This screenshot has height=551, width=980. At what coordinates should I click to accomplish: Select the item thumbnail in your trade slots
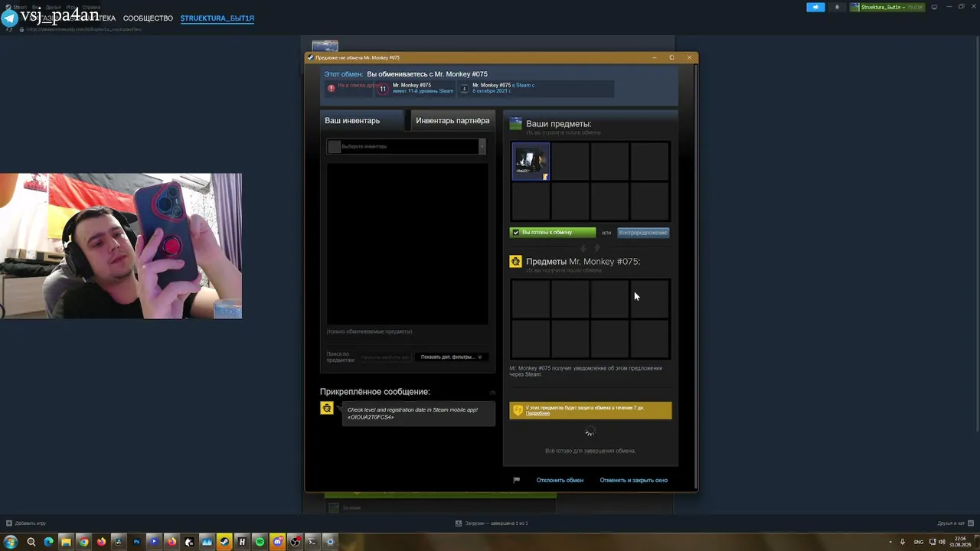coord(531,161)
